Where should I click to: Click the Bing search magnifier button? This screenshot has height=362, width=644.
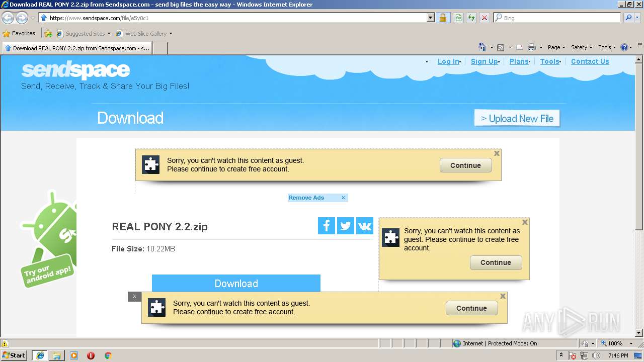[628, 18]
